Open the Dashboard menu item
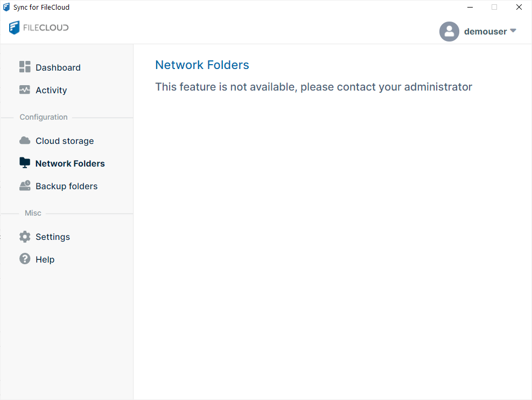The image size is (532, 400). (58, 67)
